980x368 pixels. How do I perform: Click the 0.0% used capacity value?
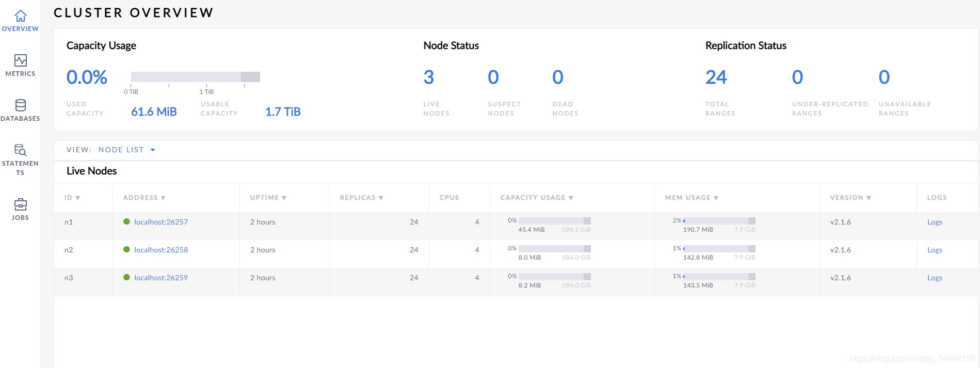[87, 77]
